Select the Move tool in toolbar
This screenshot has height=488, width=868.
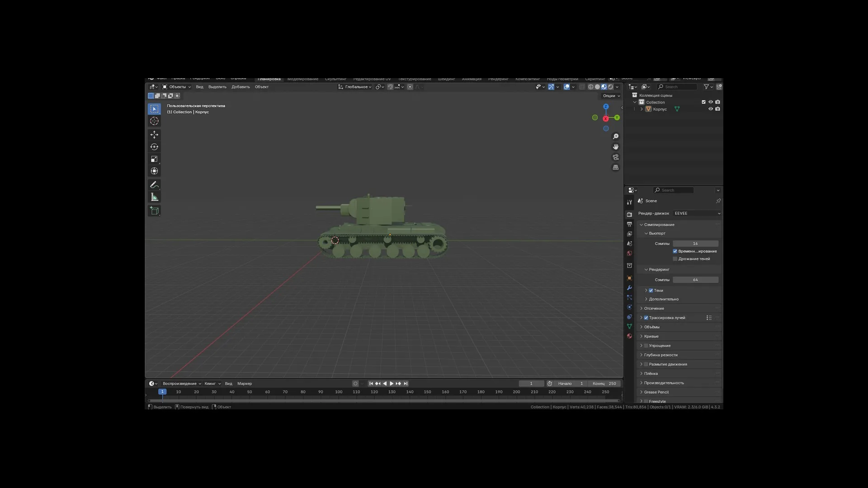point(154,135)
